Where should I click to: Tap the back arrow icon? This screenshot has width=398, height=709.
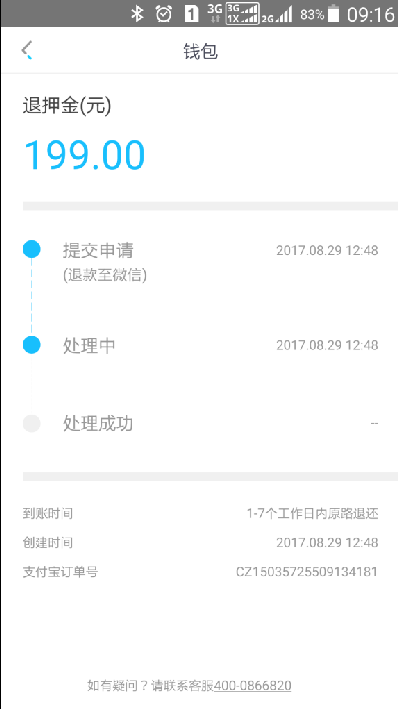coord(27,50)
